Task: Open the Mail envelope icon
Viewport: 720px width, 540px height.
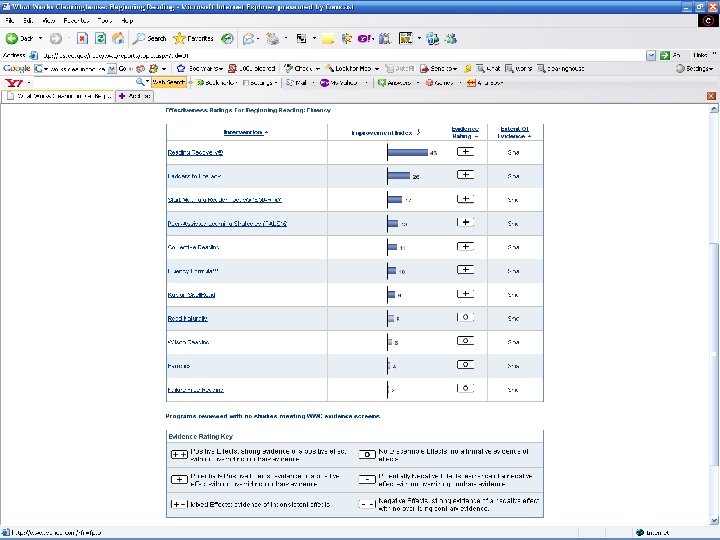Action: click(x=248, y=39)
